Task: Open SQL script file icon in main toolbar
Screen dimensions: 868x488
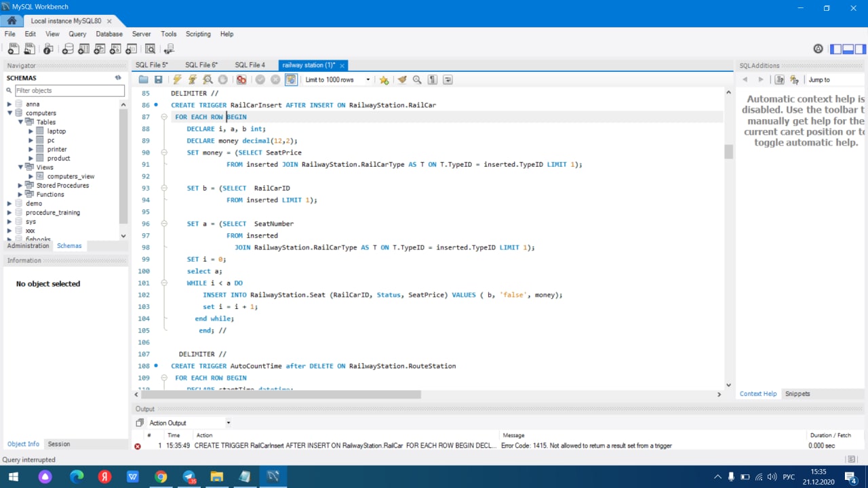Action: click(x=29, y=49)
